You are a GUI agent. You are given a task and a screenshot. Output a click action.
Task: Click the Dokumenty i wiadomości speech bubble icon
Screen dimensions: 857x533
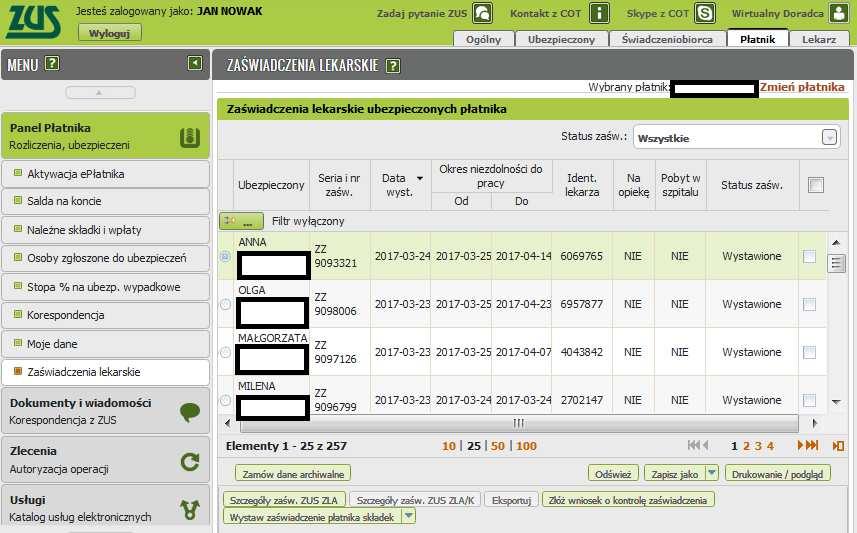click(190, 412)
